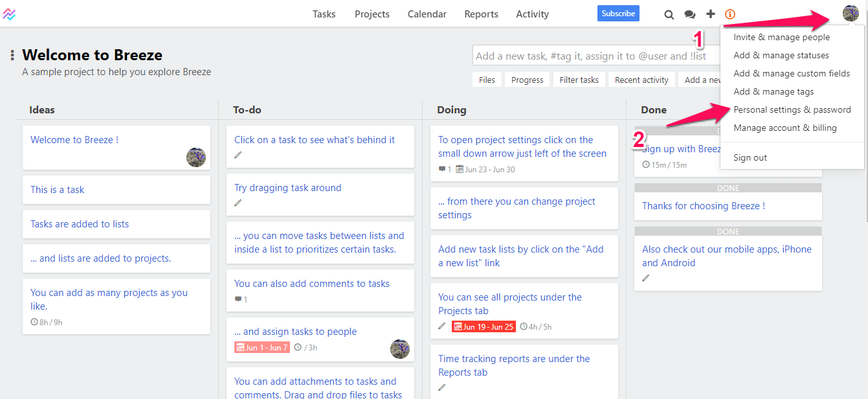
Task: Open the project menu three-dot icon
Action: click(12, 55)
